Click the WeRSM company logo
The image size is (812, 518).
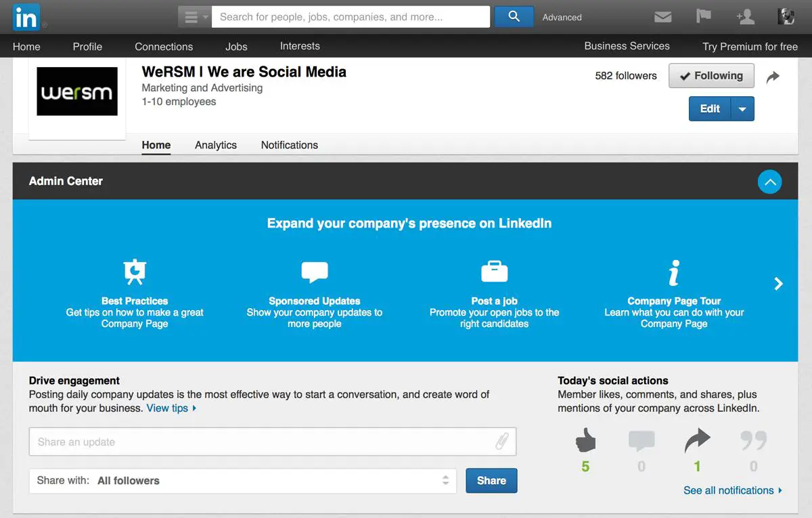[x=77, y=91]
